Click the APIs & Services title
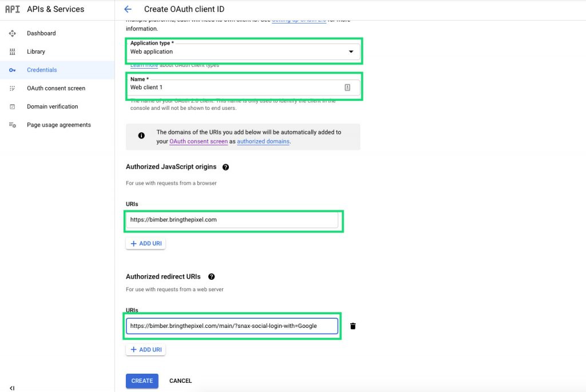586x392 pixels. pyautogui.click(x=56, y=9)
